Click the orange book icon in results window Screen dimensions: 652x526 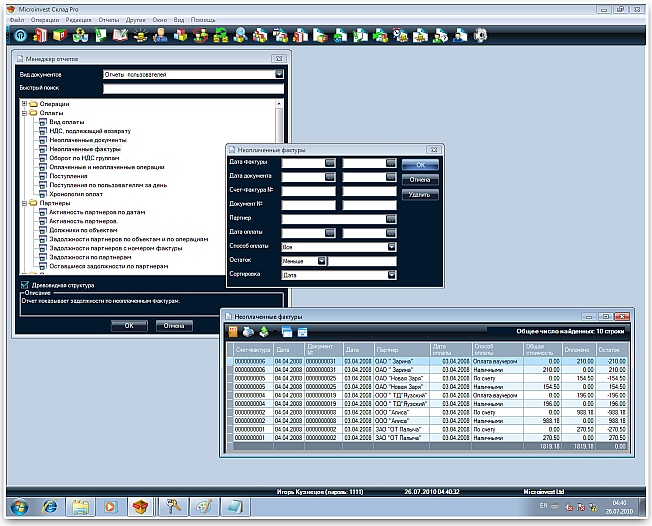[x=233, y=331]
